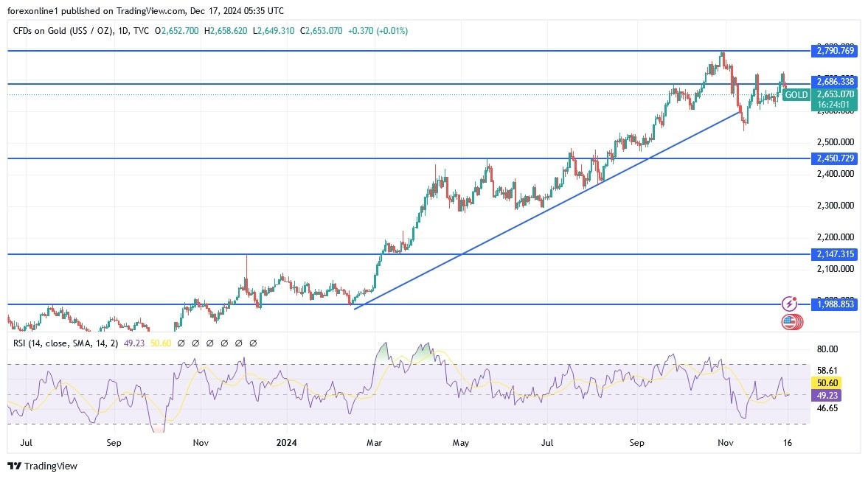Click the GOLD symbol badge on the price scale
The width and height of the screenshot is (868, 479).
796,95
